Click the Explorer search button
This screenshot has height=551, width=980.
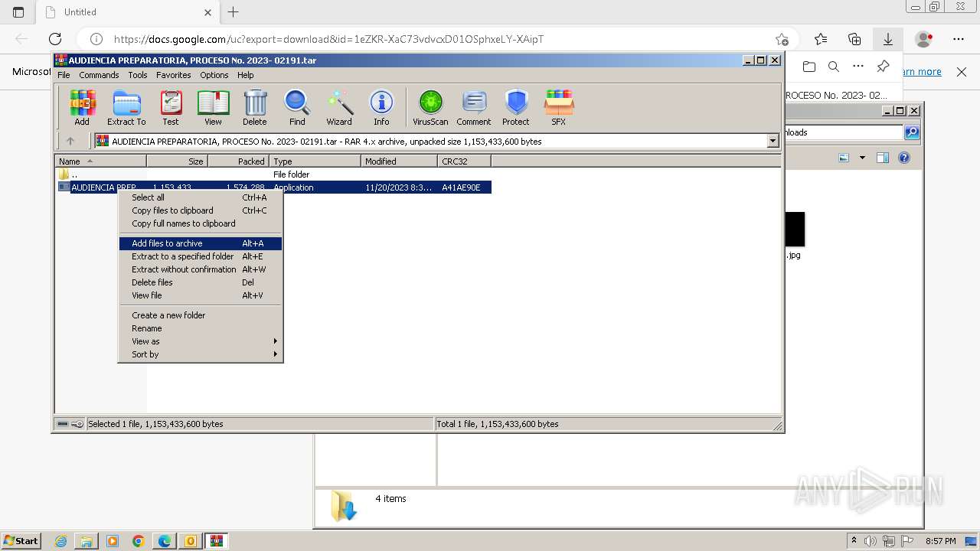click(x=912, y=132)
